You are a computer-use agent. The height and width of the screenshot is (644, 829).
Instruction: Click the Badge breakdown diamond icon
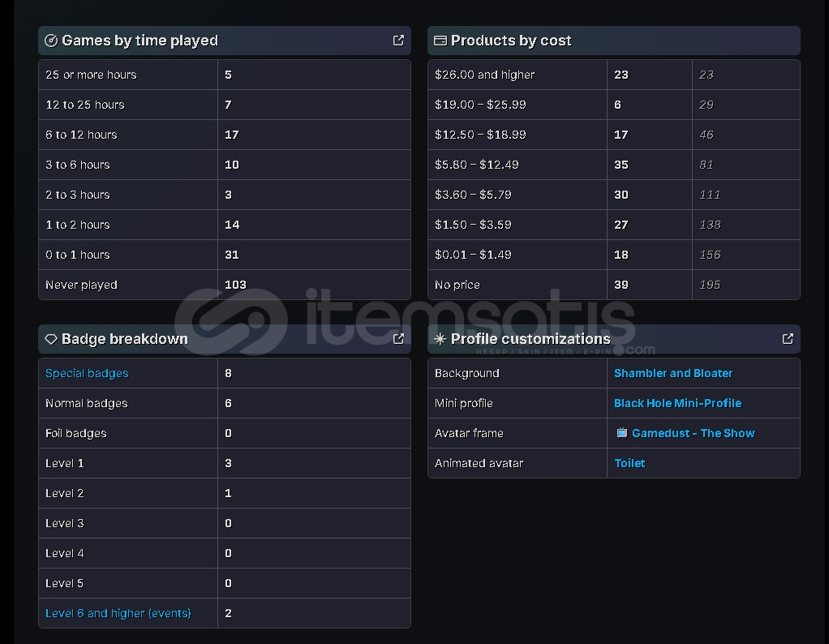pyautogui.click(x=51, y=339)
